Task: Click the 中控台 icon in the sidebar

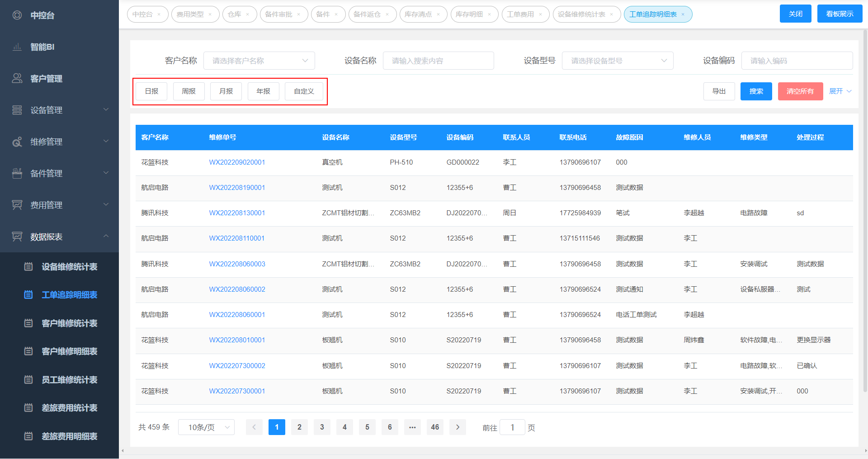Action: pos(17,15)
